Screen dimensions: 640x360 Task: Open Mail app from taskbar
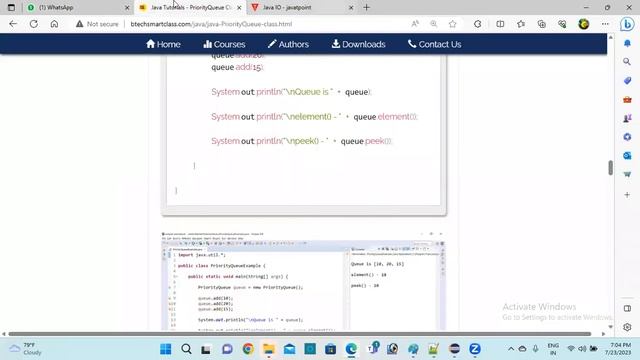tap(289, 349)
